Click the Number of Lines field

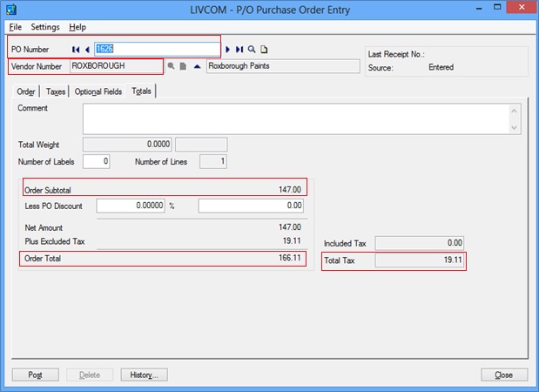[213, 161]
